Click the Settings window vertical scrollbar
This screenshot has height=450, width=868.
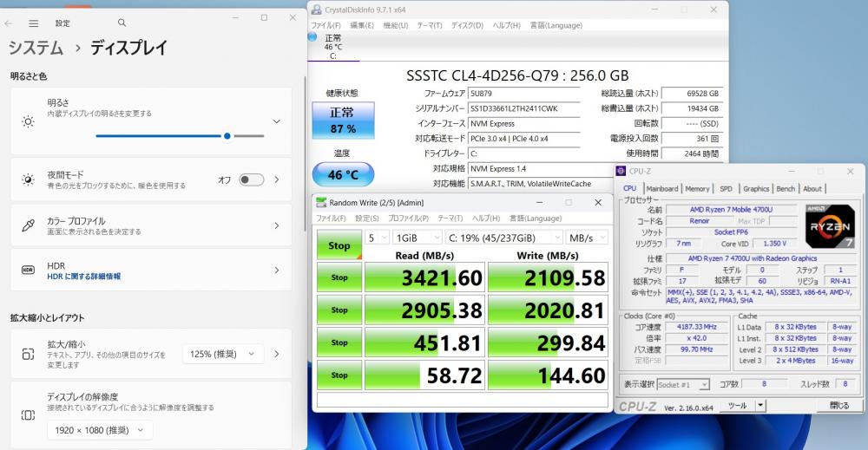click(305, 155)
